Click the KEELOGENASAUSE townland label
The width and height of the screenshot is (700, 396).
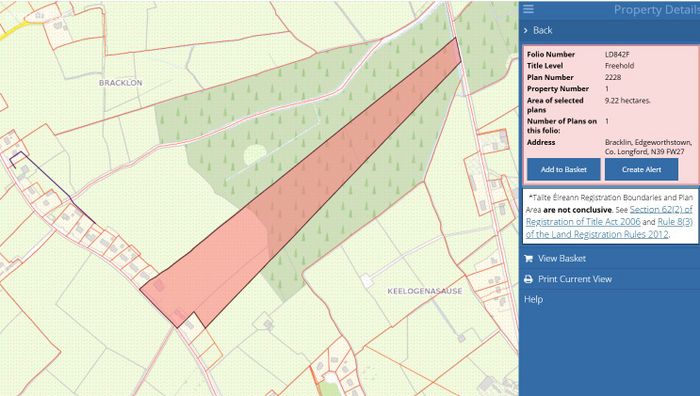point(425,291)
